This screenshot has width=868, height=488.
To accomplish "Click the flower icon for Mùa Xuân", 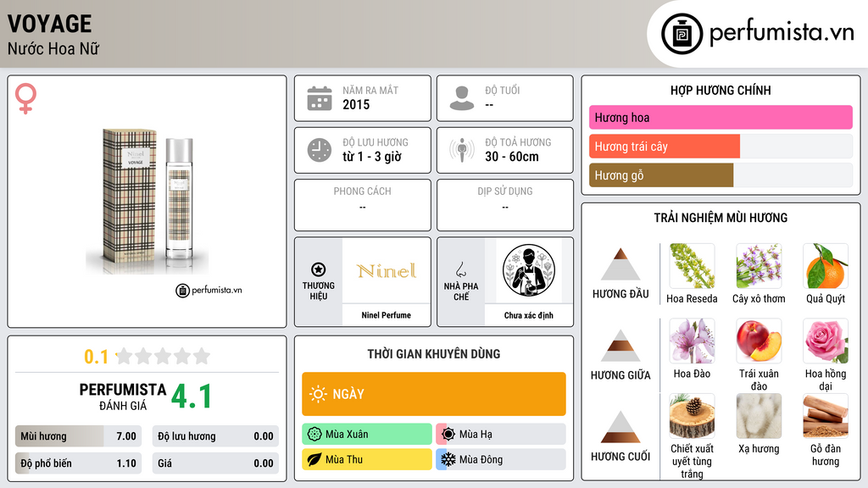I will [x=314, y=435].
